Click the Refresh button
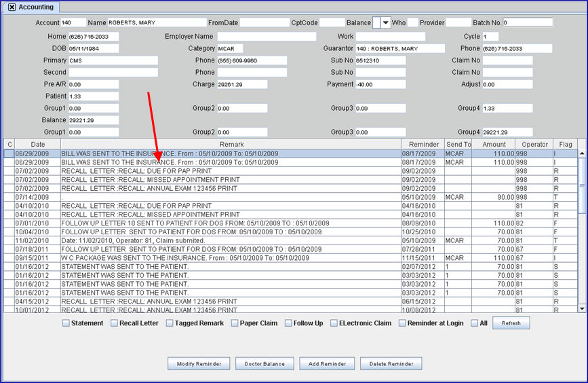This screenshot has height=383, width=588. coord(511,323)
